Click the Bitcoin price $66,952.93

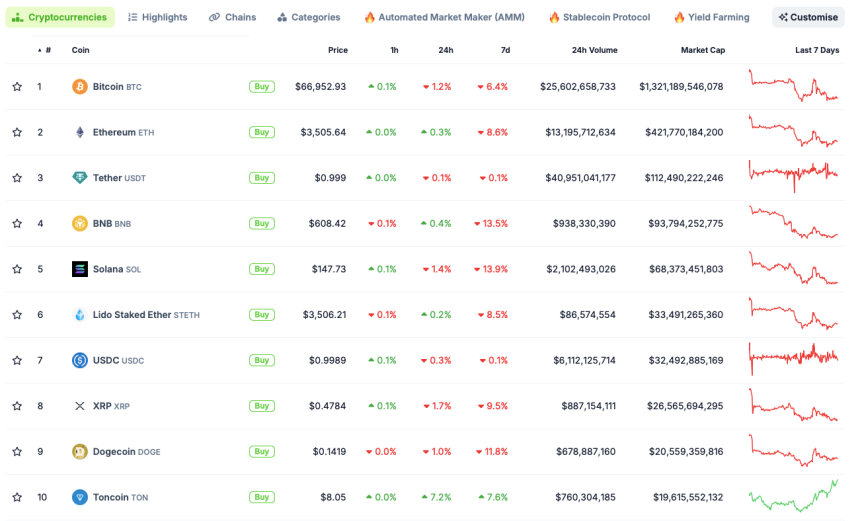click(x=320, y=87)
